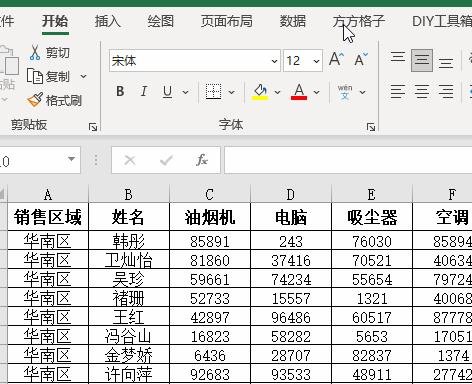Screen dimensions: 472x384
Task: Decrease font size with smaller A
Action: coord(361,59)
